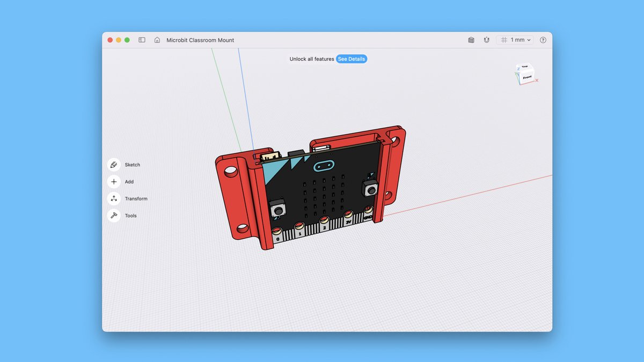
Task: Maximize the window with green button
Action: 127,40
